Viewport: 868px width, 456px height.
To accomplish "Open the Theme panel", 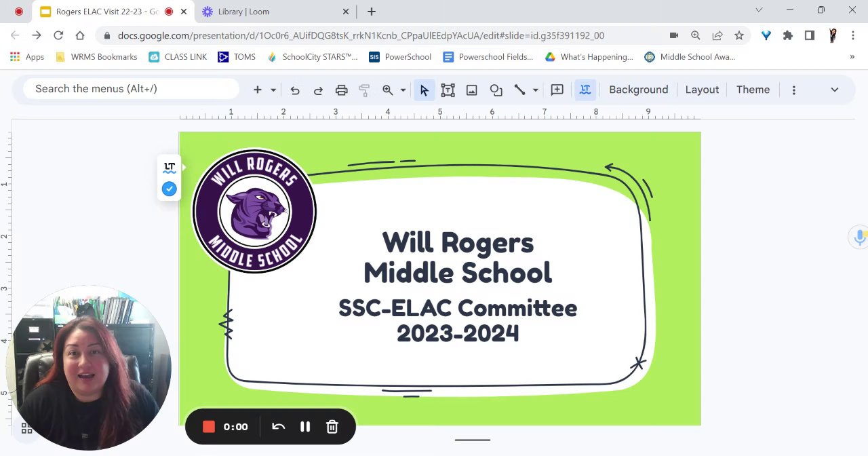I will pos(753,90).
